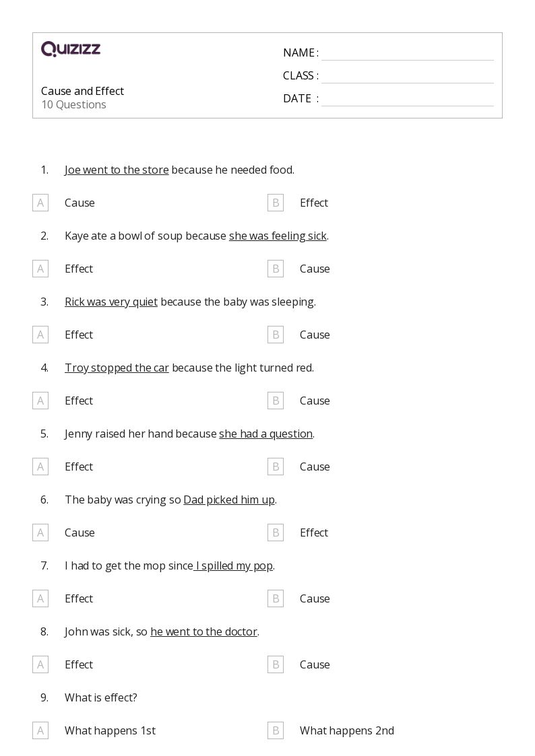This screenshot has width=535, height=756.
Task: Select box A What happens 1st
Action: [40, 731]
